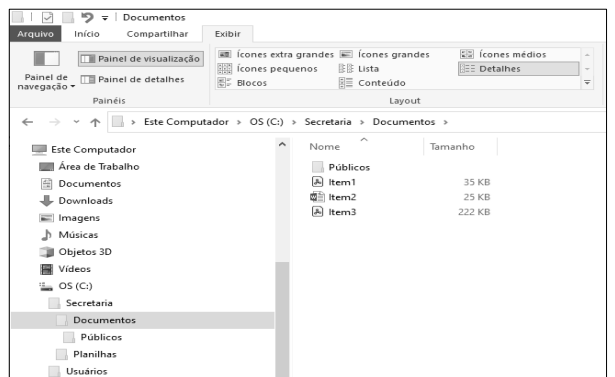Open the Arquivo ribbon tab
The height and width of the screenshot is (377, 615).
[35, 34]
